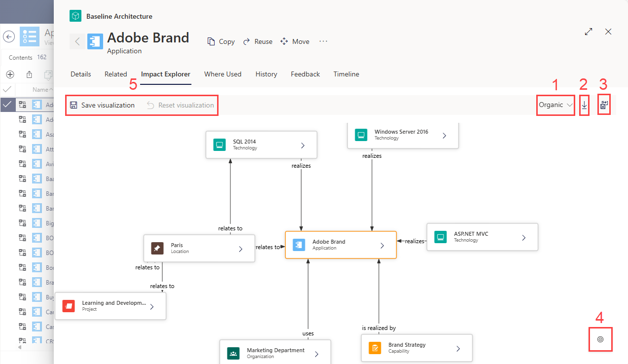Close the Adobe Brand panel
The image size is (628, 364).
(608, 32)
